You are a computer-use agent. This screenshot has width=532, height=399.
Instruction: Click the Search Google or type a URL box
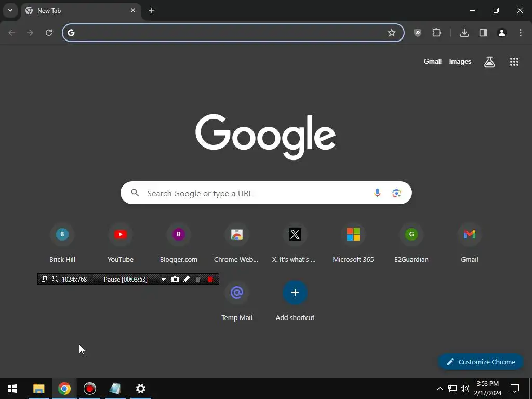click(266, 193)
